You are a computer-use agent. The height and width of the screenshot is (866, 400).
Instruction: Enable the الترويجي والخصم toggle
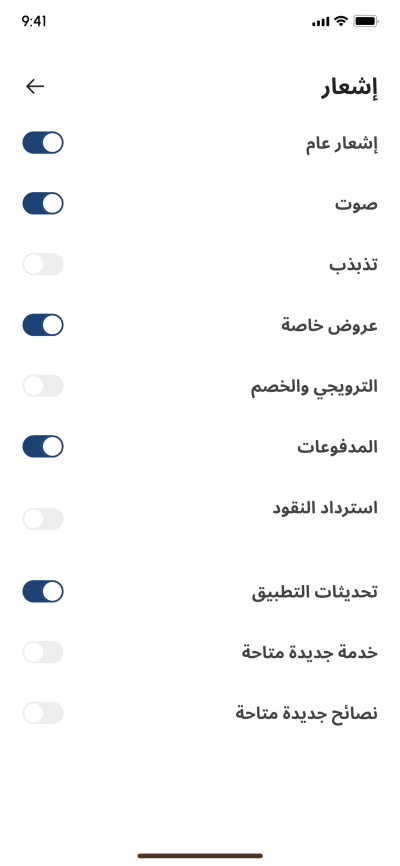43,386
